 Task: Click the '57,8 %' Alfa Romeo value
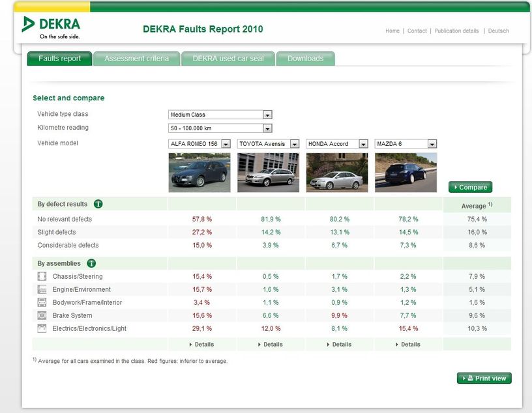point(202,219)
